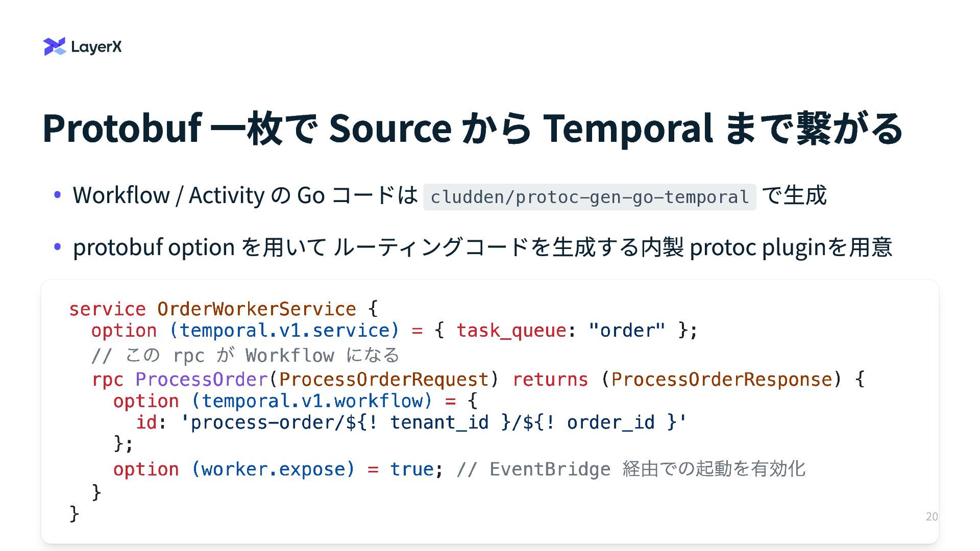This screenshot has height=551, width=980.
Task: Select the "order" string value
Action: (627, 330)
